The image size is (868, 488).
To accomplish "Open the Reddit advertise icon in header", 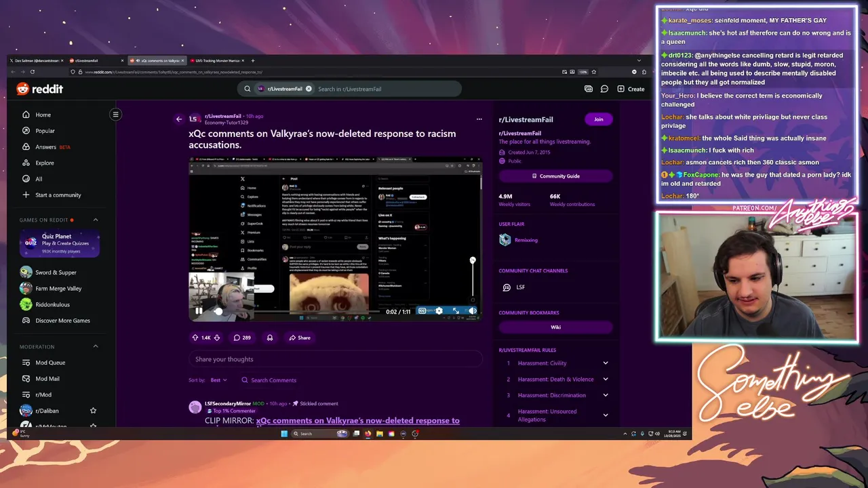I will [x=589, y=89].
